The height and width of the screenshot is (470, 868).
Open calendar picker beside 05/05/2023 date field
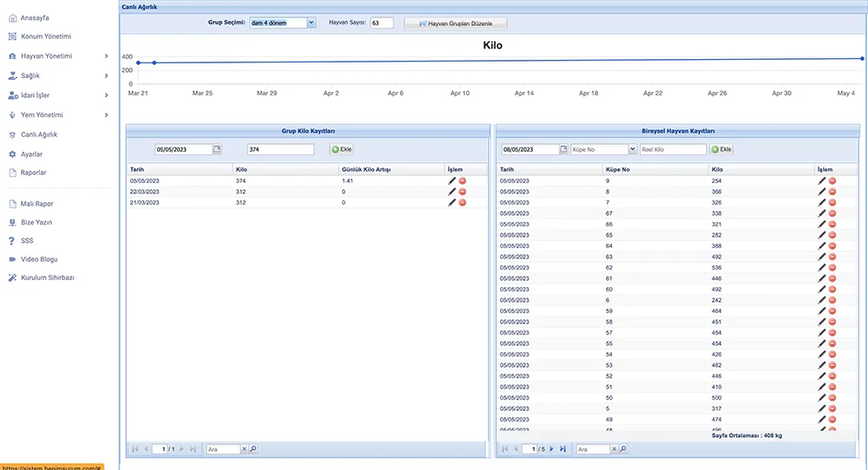tap(217, 149)
